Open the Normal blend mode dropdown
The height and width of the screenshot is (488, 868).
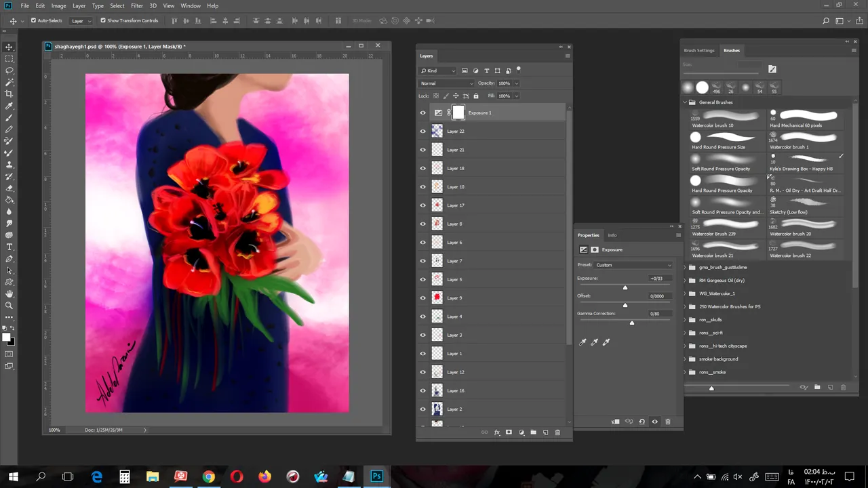tap(446, 83)
